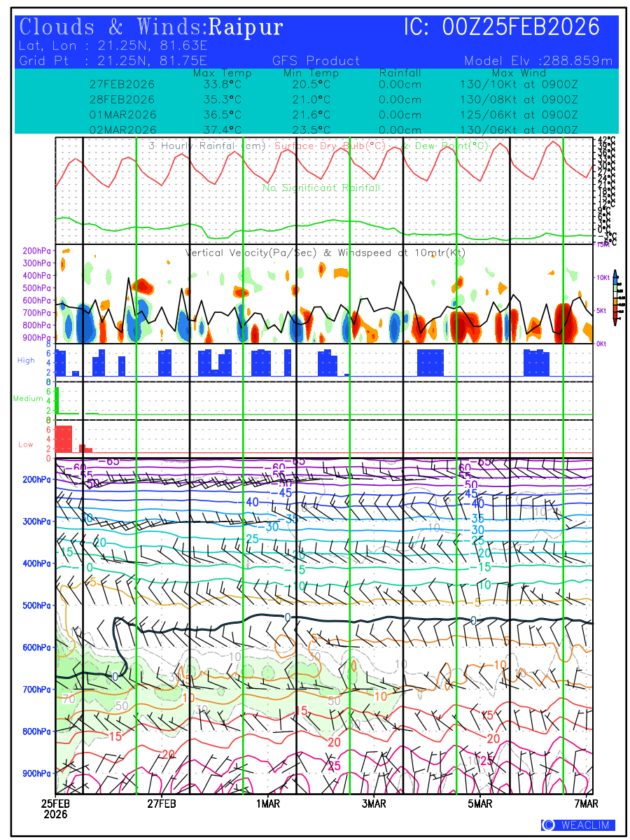Click the GFS Product label

click(316, 61)
